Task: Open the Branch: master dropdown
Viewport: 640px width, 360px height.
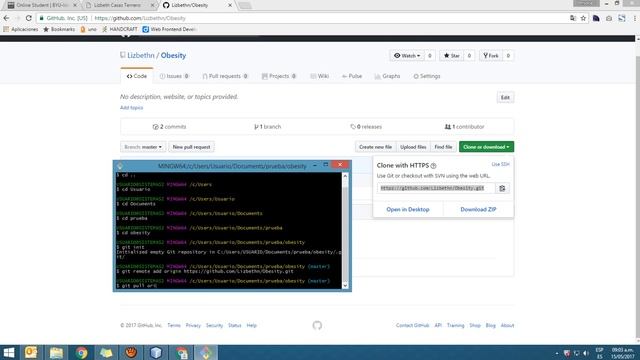Action: point(143,147)
